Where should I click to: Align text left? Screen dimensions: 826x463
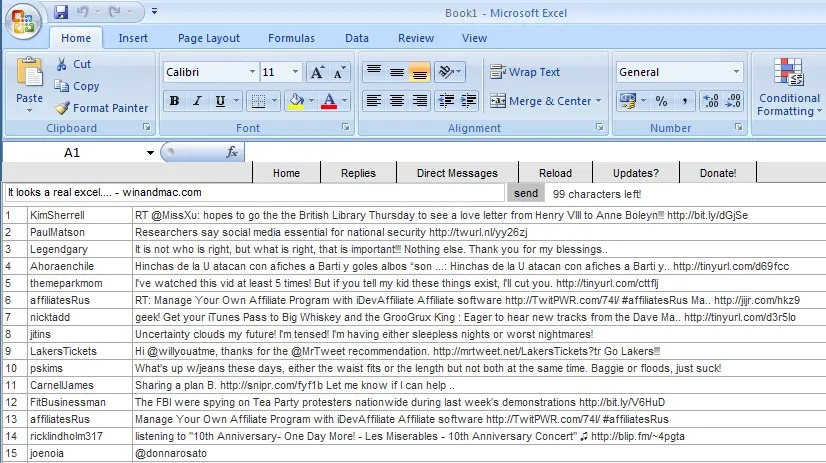click(374, 101)
